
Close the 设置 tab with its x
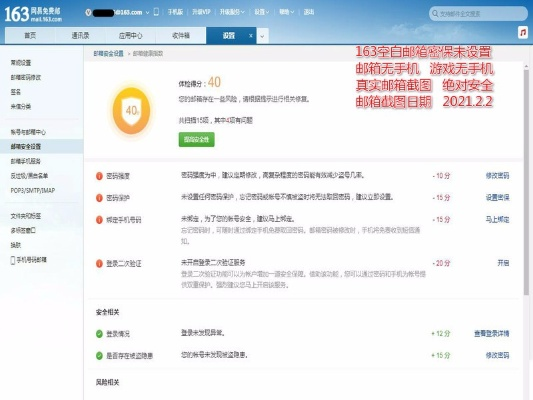click(x=251, y=36)
